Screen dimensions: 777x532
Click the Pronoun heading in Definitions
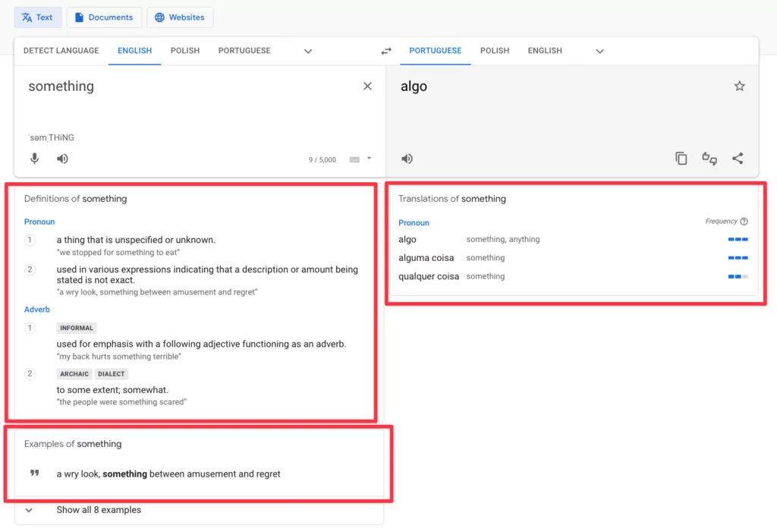39,222
